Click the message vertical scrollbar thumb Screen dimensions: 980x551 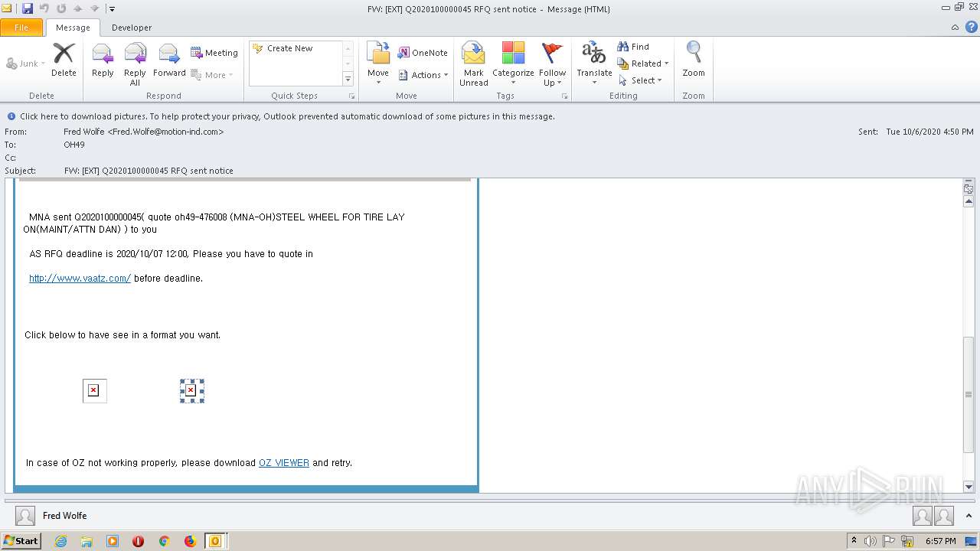coord(969,394)
